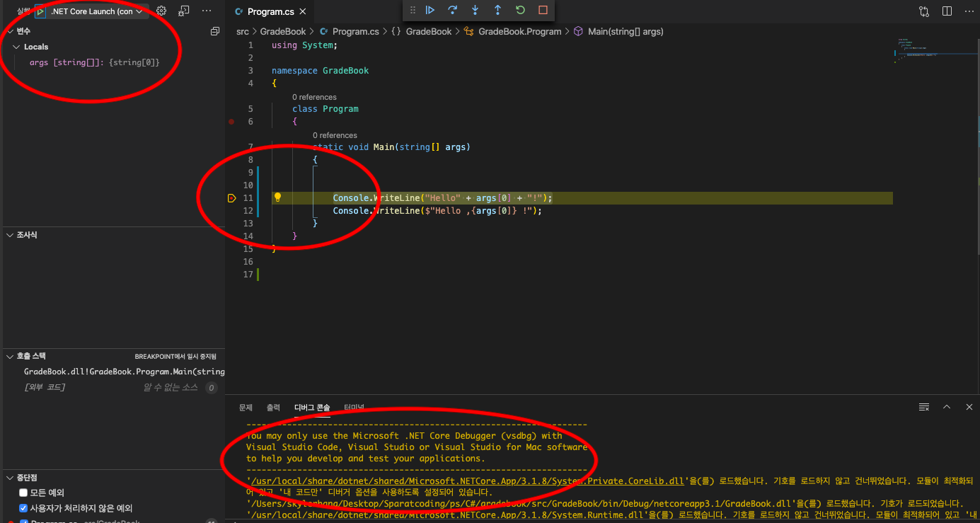Select the GradeBook namespace breadcrumb
This screenshot has height=523, width=980.
pos(421,31)
